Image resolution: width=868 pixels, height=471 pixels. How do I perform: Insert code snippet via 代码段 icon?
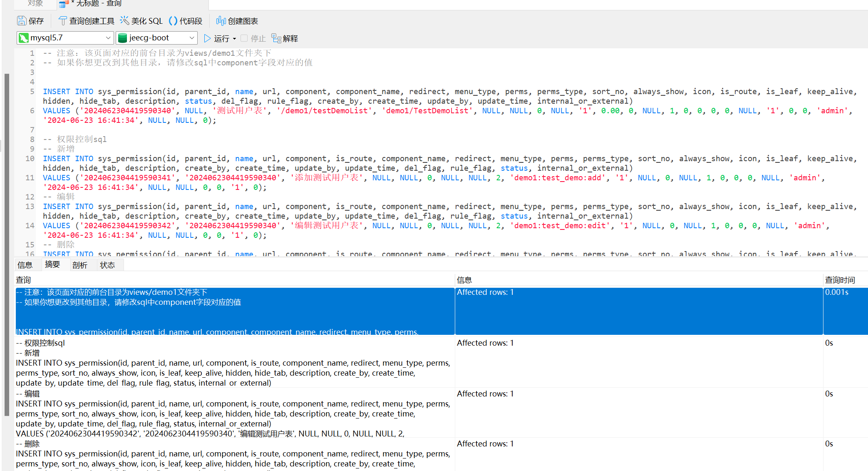pos(173,21)
